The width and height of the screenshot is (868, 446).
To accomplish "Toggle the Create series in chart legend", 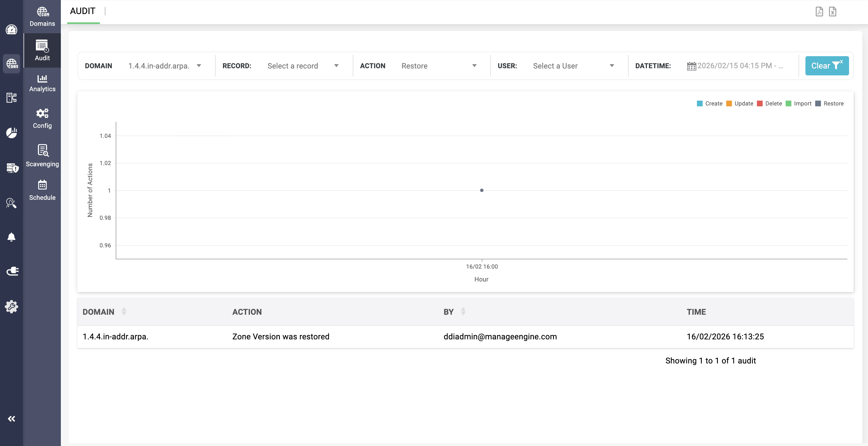I will [713, 104].
